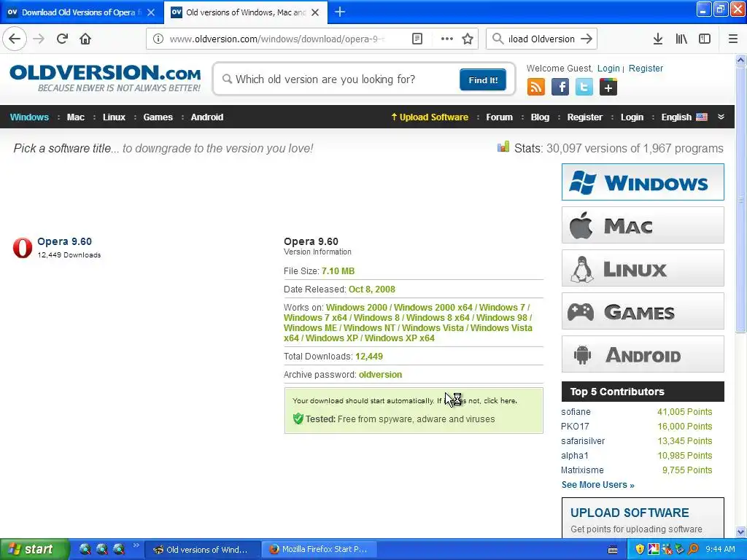This screenshot has width=747, height=560.
Task: Click the Firefox forward arrow button
Action: click(x=39, y=39)
